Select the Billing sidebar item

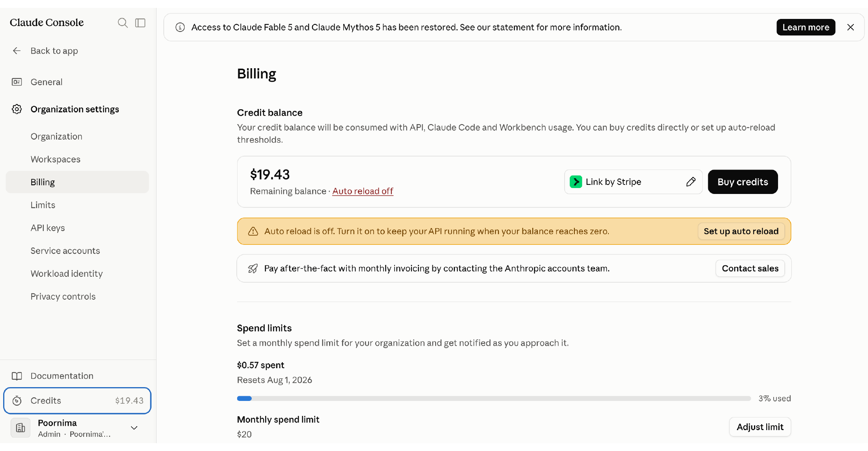pyautogui.click(x=77, y=182)
